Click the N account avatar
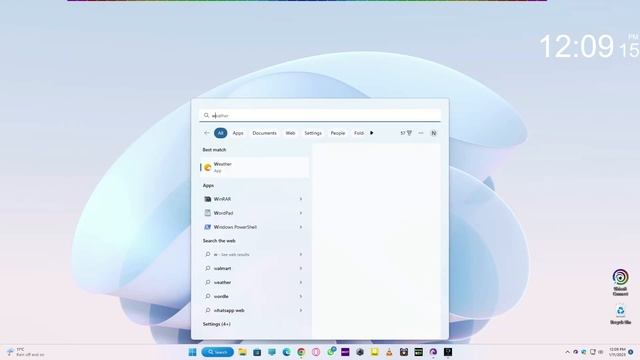The image size is (640, 360). 433,133
